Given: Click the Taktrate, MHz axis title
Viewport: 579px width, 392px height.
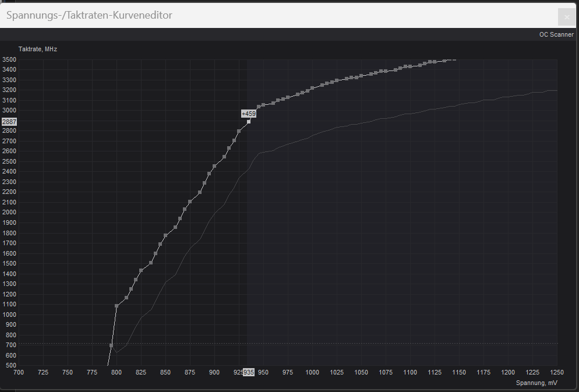Looking at the screenshot, I should coord(38,49).
